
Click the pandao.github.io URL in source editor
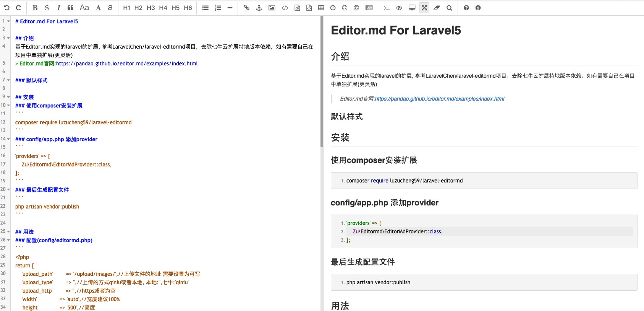(x=127, y=64)
